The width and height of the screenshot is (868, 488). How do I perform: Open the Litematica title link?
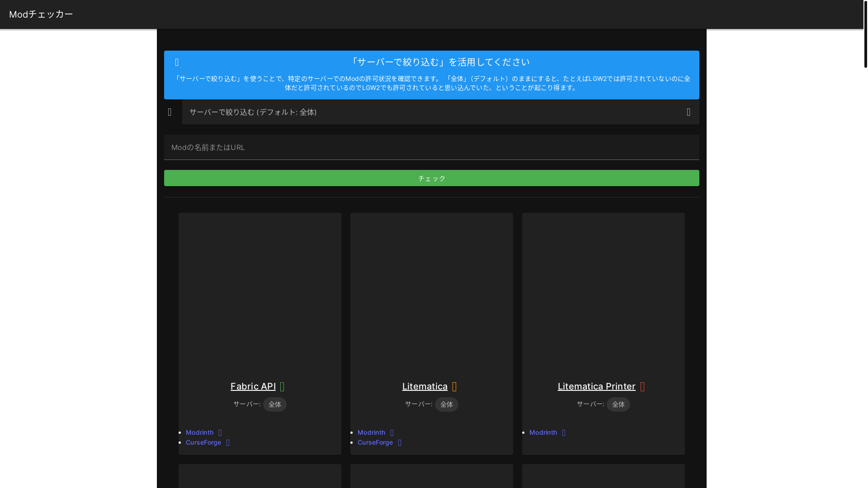pyautogui.click(x=425, y=386)
